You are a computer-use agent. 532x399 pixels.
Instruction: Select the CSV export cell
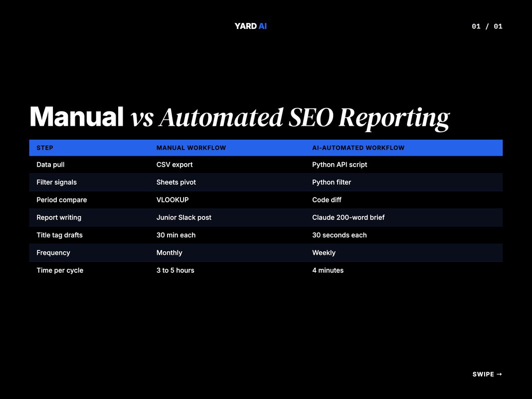point(175,165)
